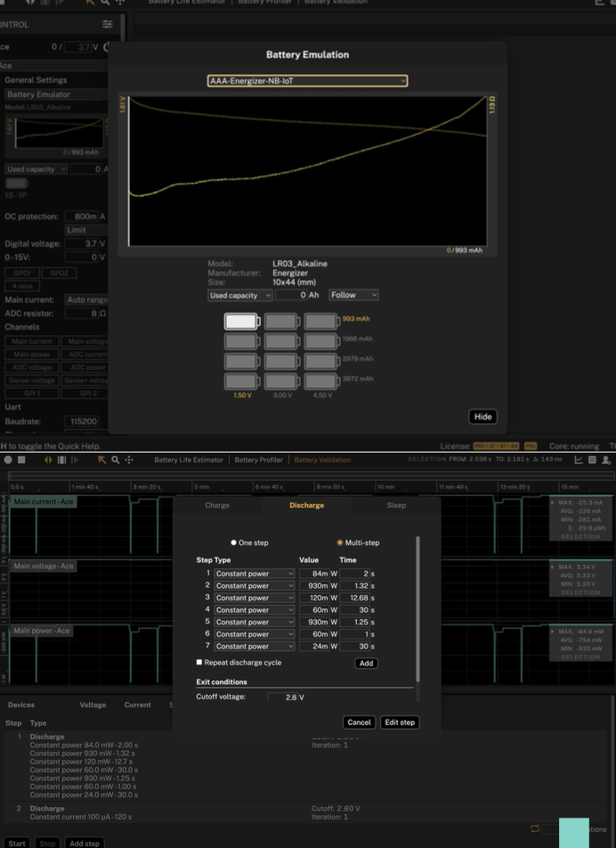Toggle the GPO1 button
Viewport: 616px width, 848px height.
(22, 273)
